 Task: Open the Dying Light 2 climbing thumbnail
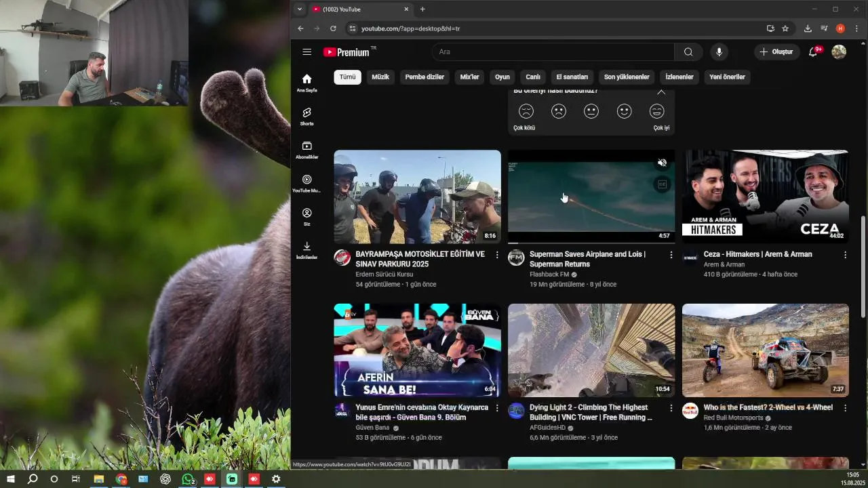click(591, 350)
